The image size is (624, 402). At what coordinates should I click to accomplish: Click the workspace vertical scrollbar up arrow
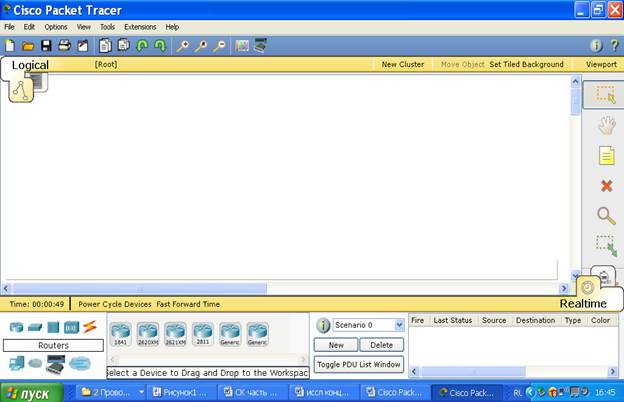pos(575,82)
